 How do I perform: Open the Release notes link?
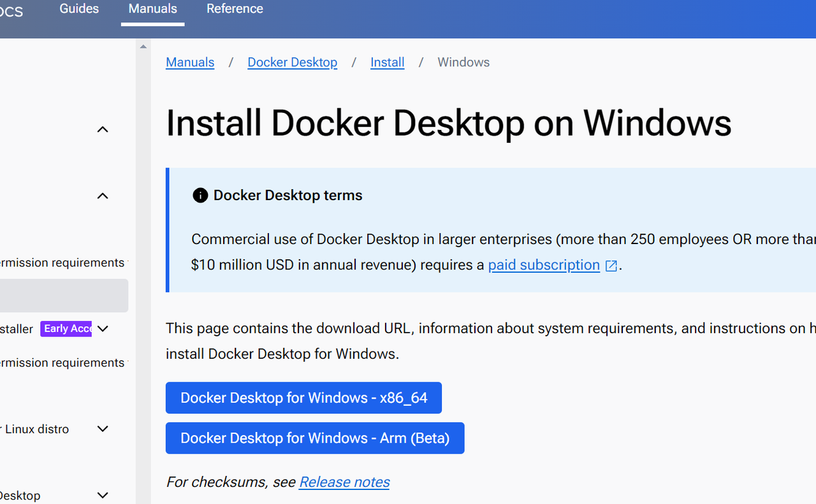(344, 482)
